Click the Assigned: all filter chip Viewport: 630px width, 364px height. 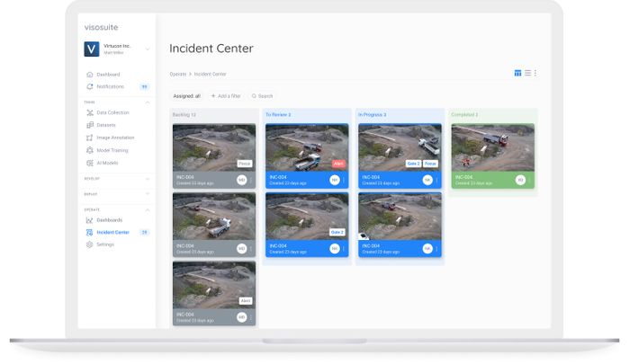(187, 95)
